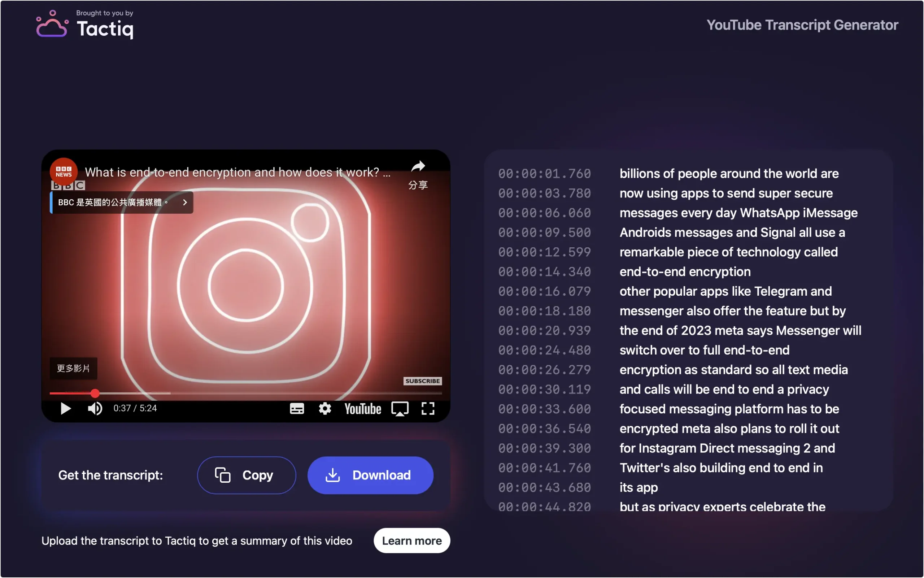924x578 pixels.
Task: Jump to timestamp 00:00:43.680
Action: pos(544,487)
